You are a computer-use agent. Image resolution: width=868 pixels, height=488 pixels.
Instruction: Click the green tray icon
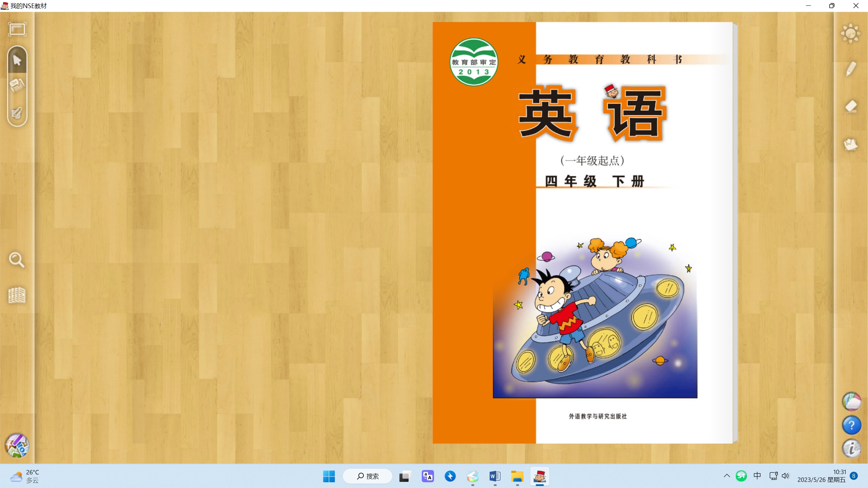click(741, 476)
